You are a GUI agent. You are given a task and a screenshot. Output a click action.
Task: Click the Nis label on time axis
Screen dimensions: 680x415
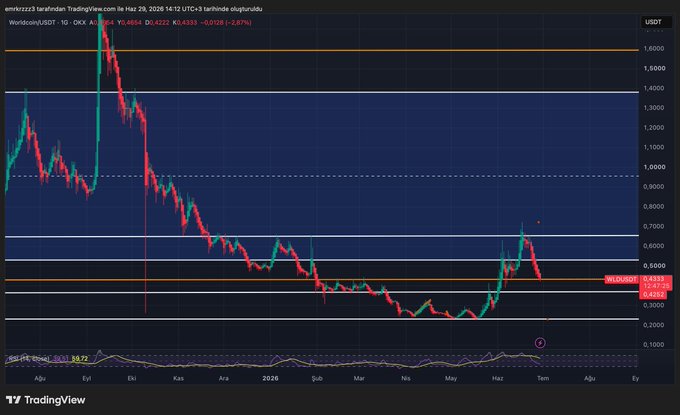pyautogui.click(x=405, y=378)
